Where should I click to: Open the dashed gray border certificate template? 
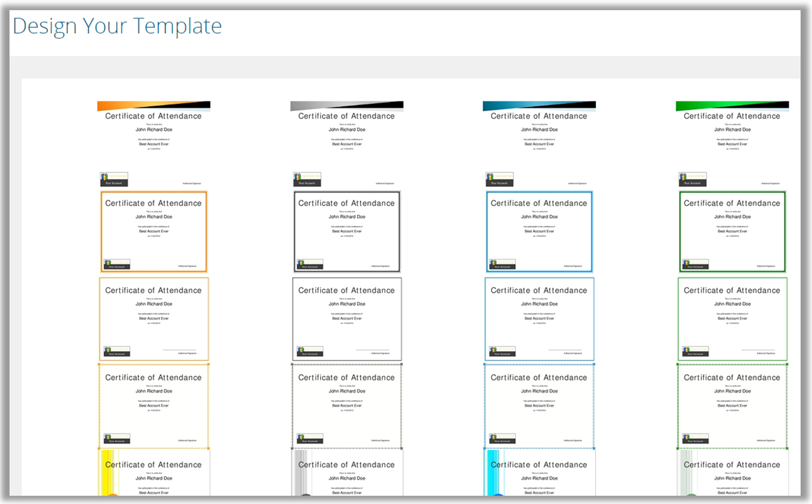pyautogui.click(x=347, y=406)
